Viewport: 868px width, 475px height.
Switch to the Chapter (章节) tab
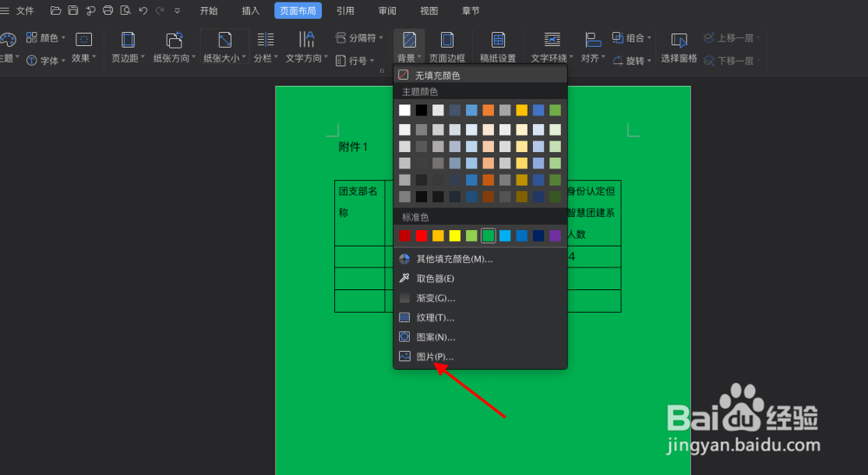click(x=470, y=10)
